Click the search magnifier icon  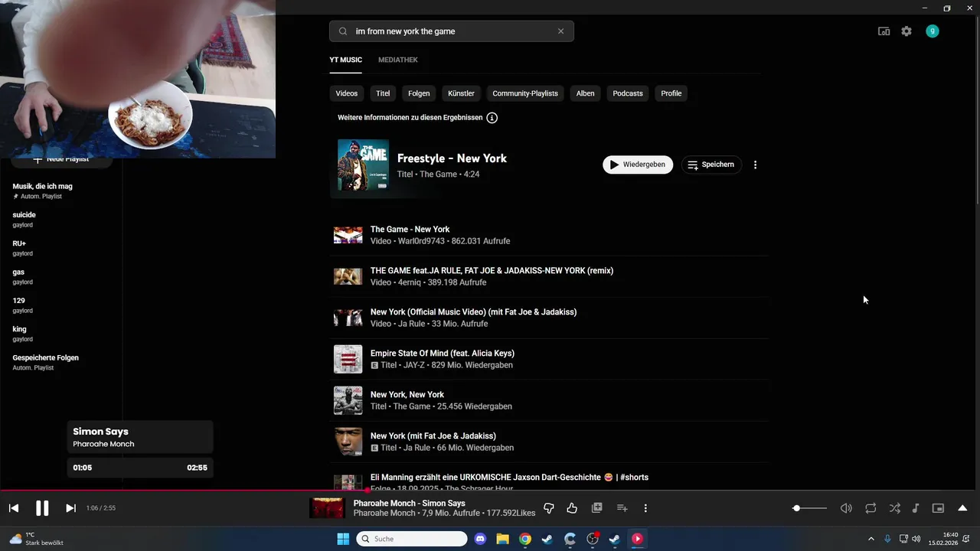343,31
